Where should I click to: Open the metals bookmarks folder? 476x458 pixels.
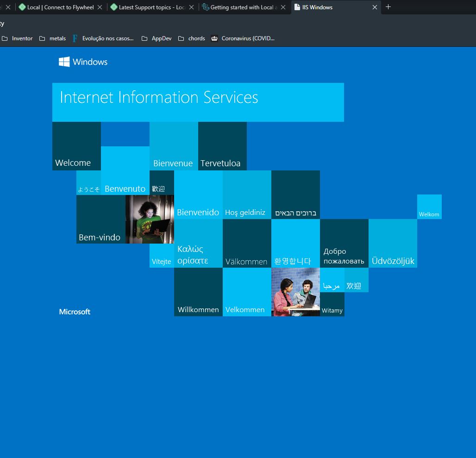tap(53, 38)
